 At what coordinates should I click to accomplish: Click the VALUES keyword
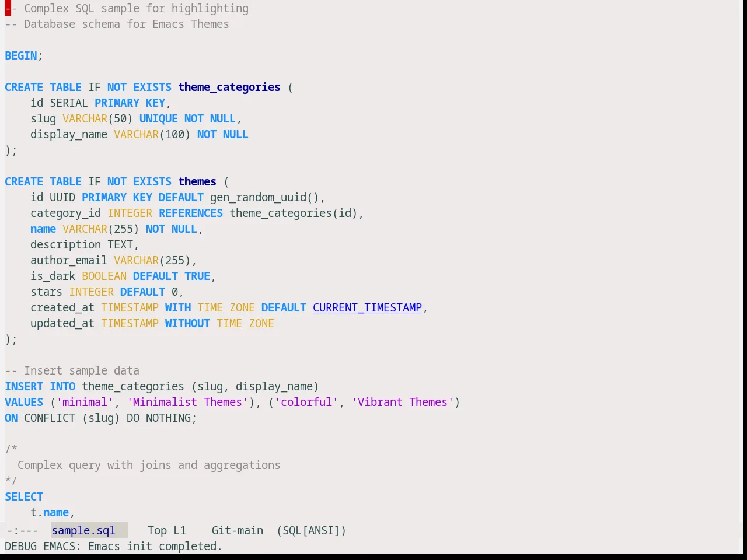pyautogui.click(x=24, y=402)
